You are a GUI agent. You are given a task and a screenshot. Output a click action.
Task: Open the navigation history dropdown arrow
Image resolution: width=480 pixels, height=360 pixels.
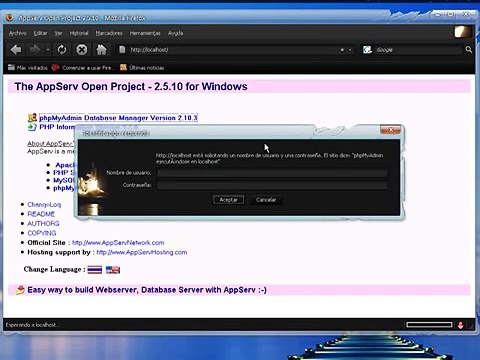[x=48, y=50]
